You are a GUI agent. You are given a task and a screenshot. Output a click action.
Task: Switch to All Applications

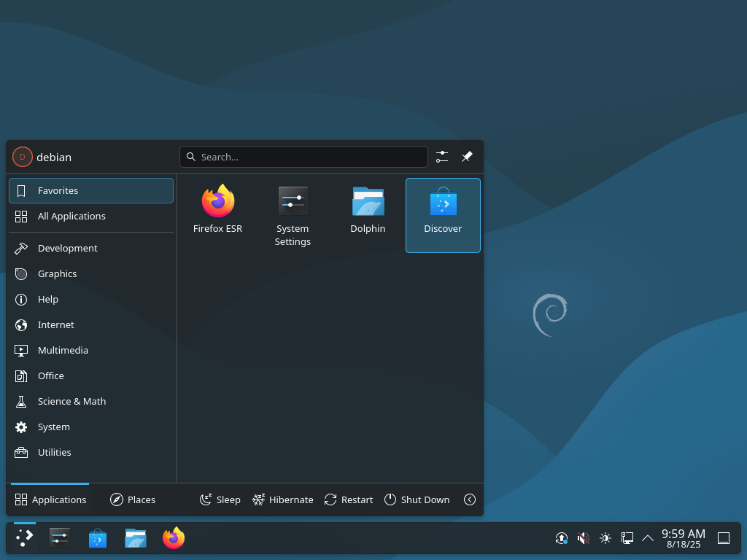click(x=71, y=216)
